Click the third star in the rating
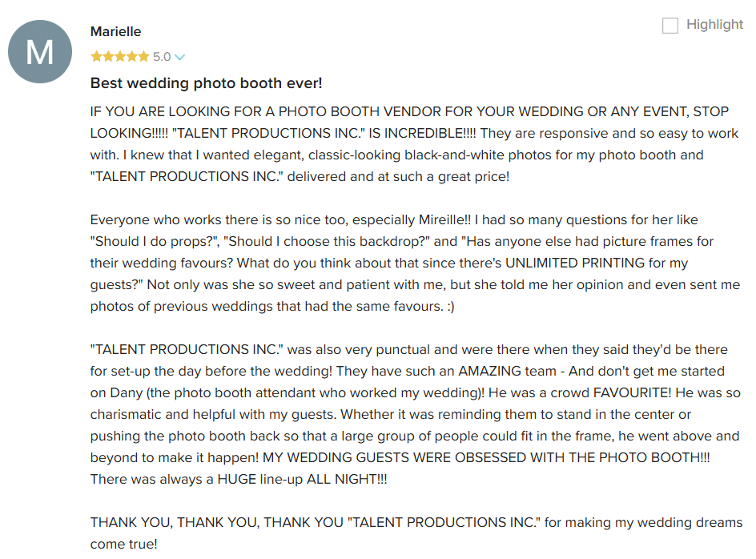756x559 pixels. [120, 57]
